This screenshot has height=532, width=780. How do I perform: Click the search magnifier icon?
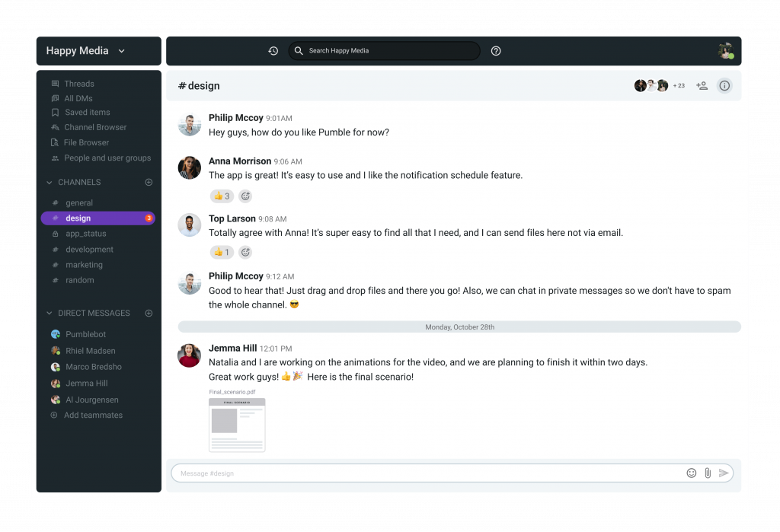[299, 51]
